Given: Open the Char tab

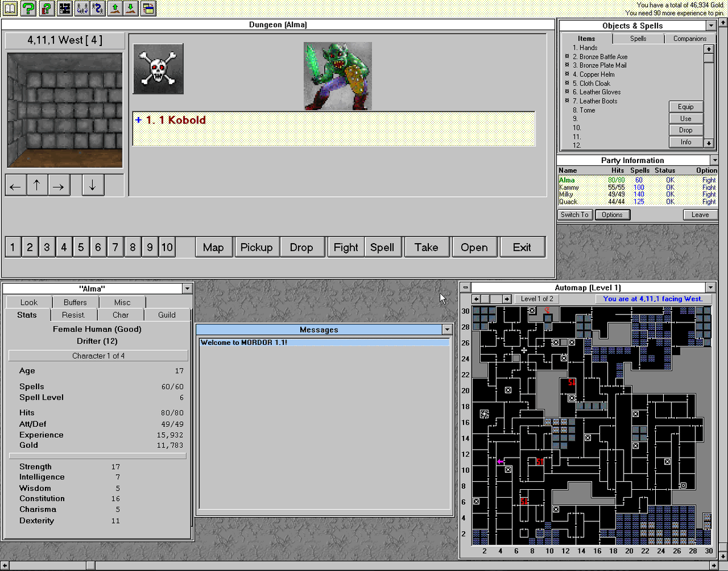Looking at the screenshot, I should coord(121,315).
